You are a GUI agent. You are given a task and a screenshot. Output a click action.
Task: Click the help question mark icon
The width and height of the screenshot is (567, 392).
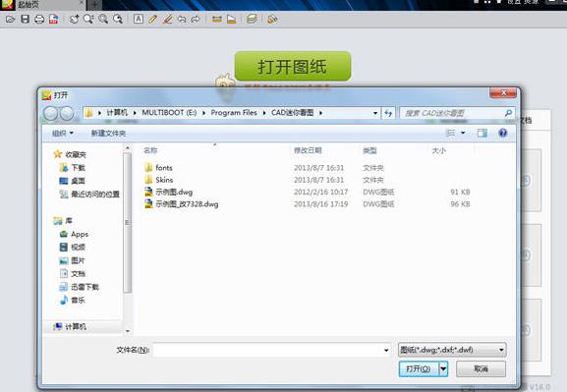pos(502,133)
